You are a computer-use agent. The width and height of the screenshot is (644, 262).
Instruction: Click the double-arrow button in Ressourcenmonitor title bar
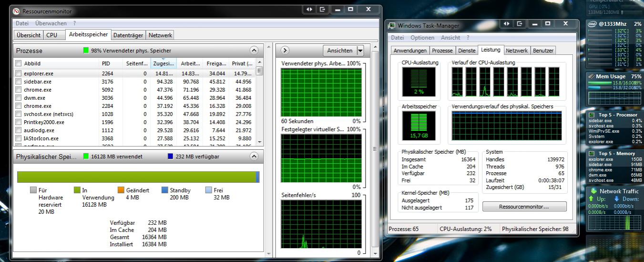(309, 9)
